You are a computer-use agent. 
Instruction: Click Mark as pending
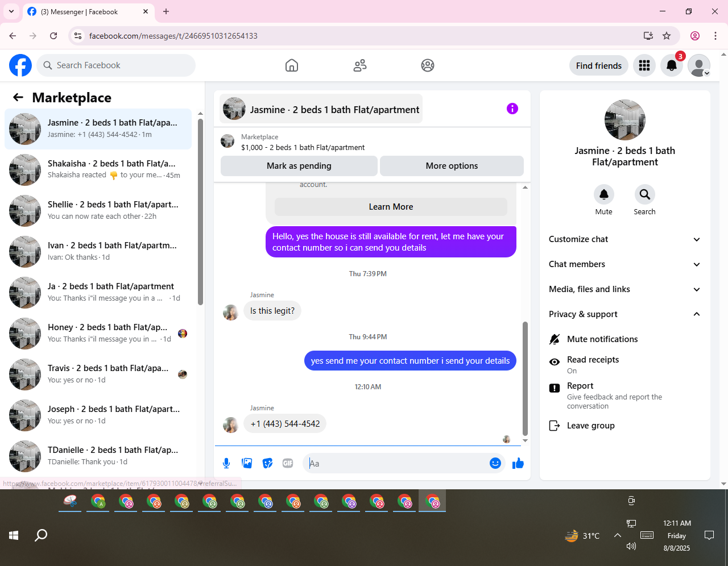coord(299,166)
